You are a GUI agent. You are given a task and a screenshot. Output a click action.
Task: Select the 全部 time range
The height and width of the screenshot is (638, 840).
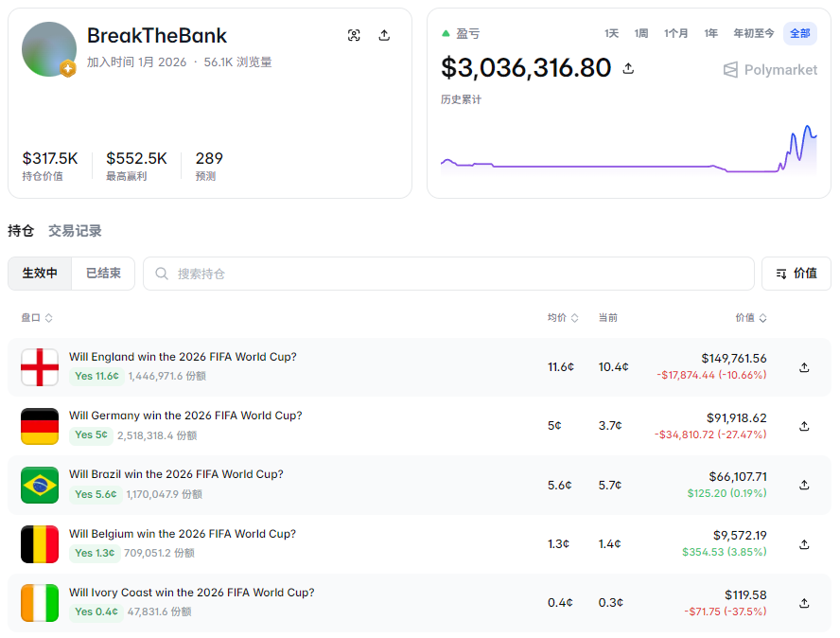(800, 33)
